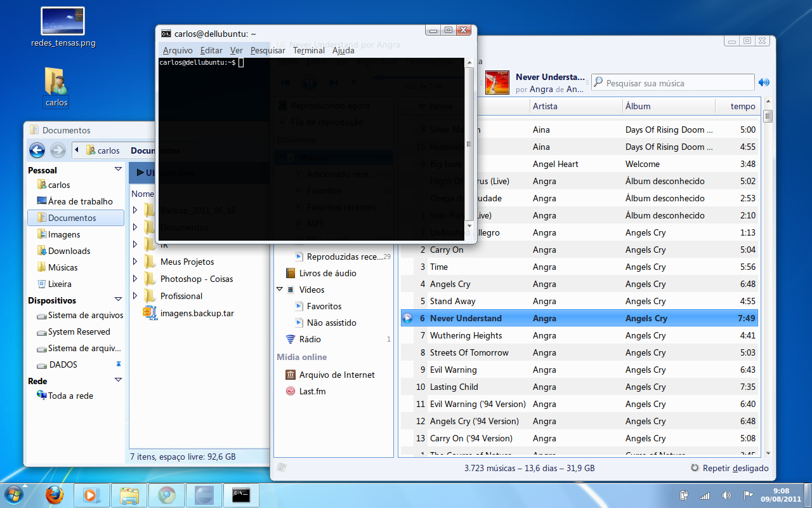Image resolution: width=812 pixels, height=508 pixels.
Task: Click the terminal window scrollbar
Action: pyautogui.click(x=469, y=145)
